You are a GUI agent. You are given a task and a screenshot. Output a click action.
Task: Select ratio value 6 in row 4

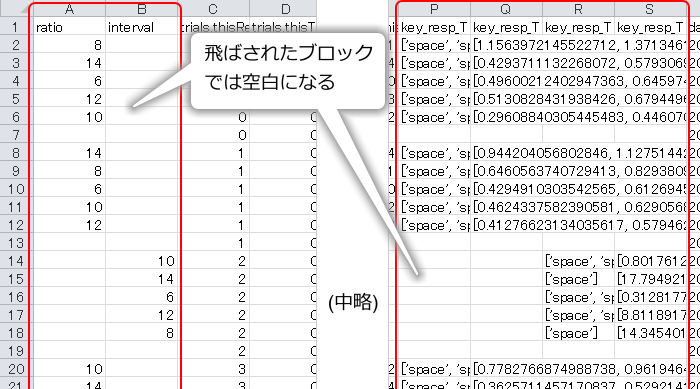69,81
